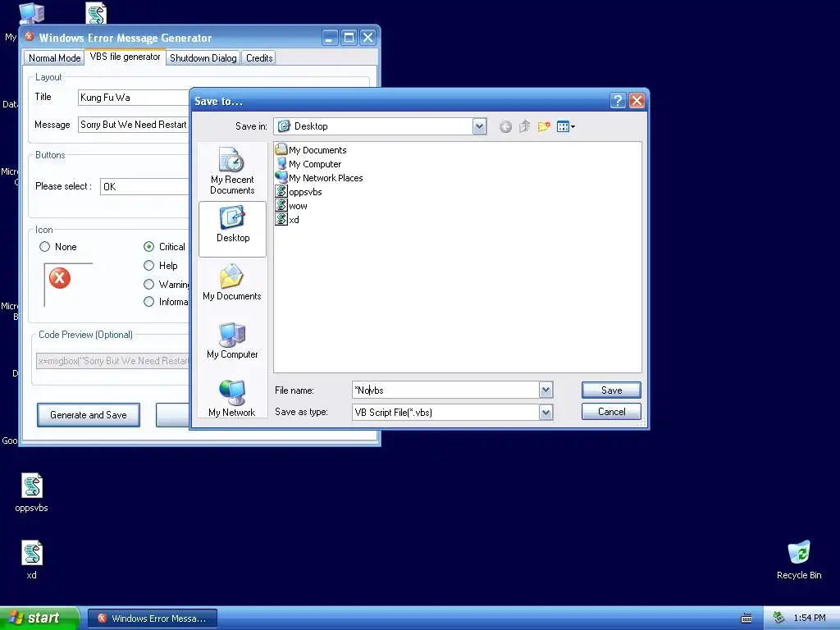Open the Views menu icon
The width and height of the screenshot is (840, 630).
pyautogui.click(x=565, y=126)
